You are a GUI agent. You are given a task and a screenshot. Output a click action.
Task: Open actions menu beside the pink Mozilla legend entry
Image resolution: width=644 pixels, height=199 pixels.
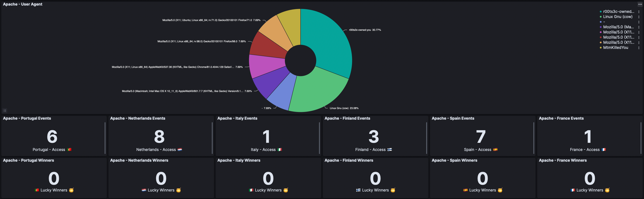tap(639, 32)
